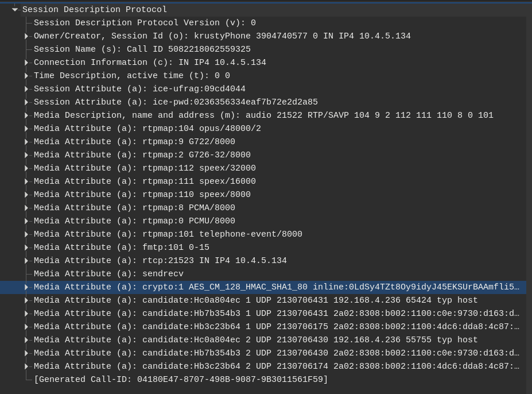Select the fmtp:101 0-15 attribute
The image size is (532, 394).
(121, 248)
